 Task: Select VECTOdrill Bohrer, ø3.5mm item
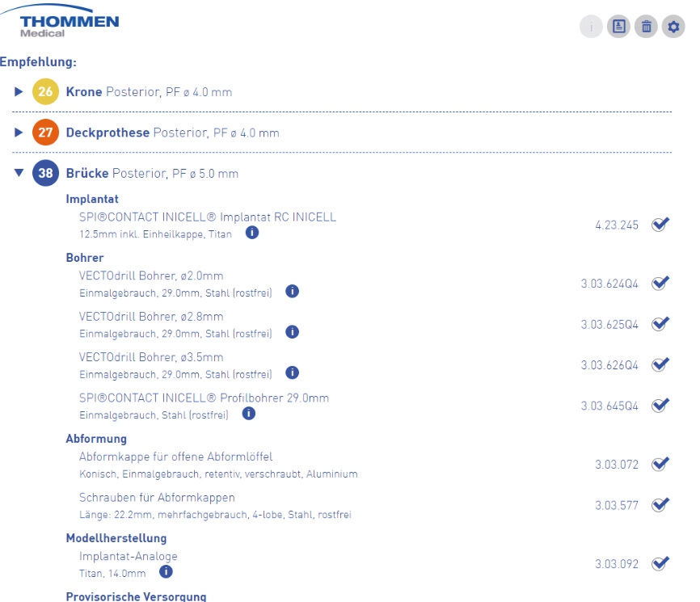pos(151,357)
